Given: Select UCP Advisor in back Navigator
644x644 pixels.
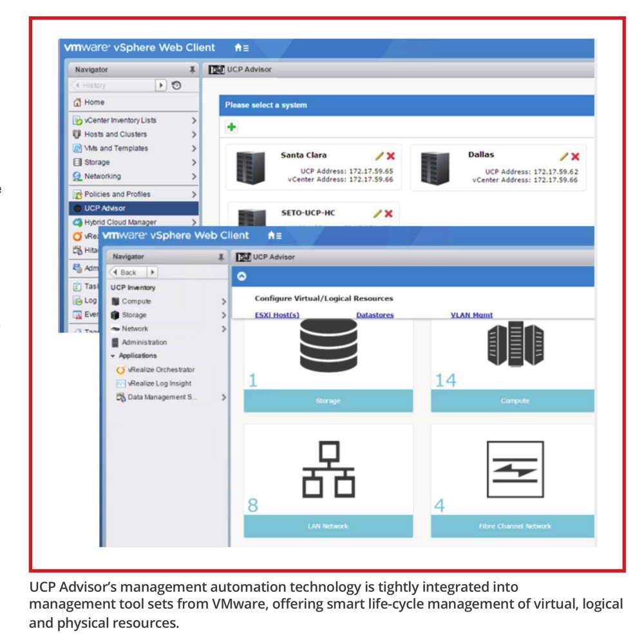Looking at the screenshot, I should pos(133,208).
